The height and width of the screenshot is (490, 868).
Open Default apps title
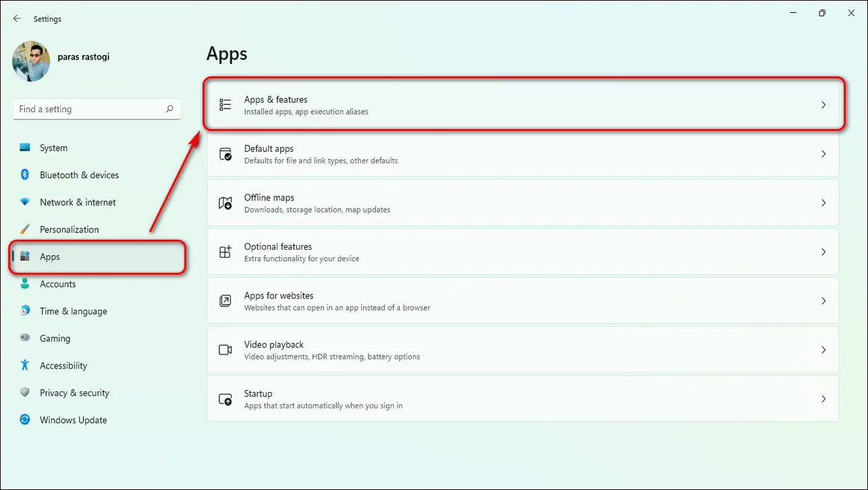click(269, 148)
